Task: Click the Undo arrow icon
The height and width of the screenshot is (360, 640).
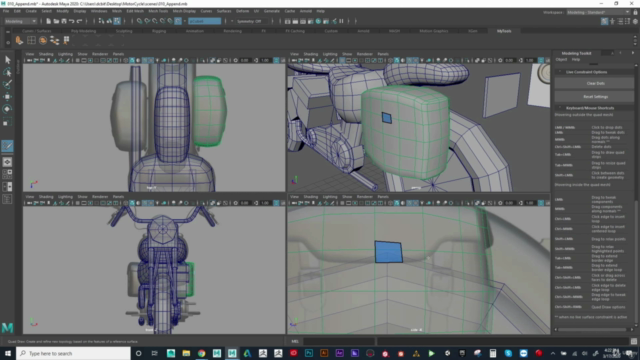Action: point(71,21)
